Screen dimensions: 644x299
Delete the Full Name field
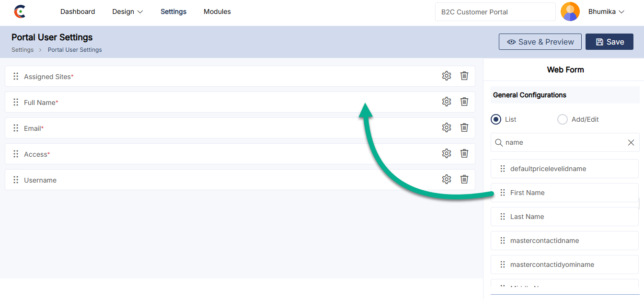(464, 102)
